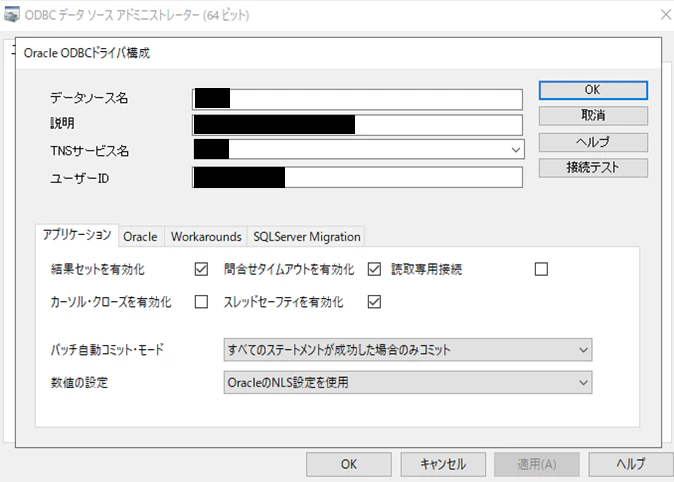Close the ODBC Data Source Administrator window
Screen dimensions: 674x482
666,15
